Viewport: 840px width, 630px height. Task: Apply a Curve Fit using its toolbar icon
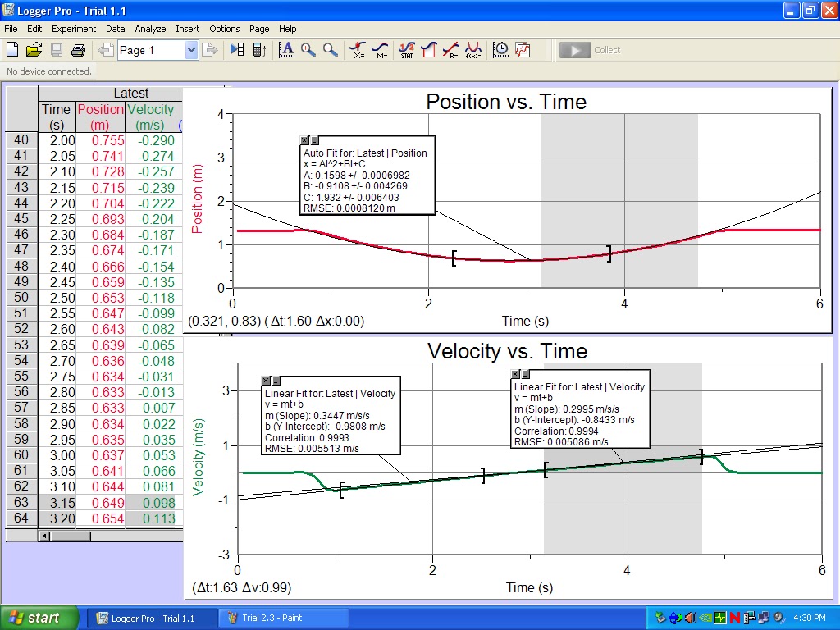(474, 48)
